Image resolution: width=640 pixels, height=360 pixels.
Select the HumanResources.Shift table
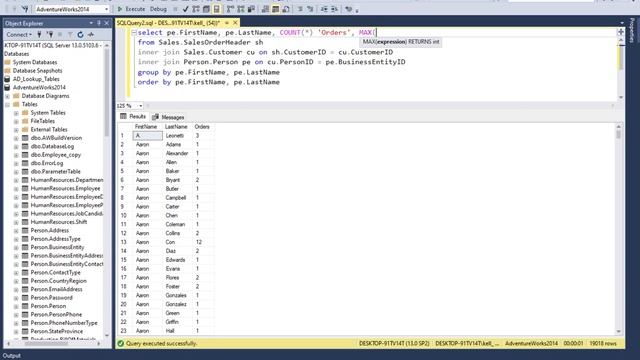pyautogui.click(x=59, y=222)
